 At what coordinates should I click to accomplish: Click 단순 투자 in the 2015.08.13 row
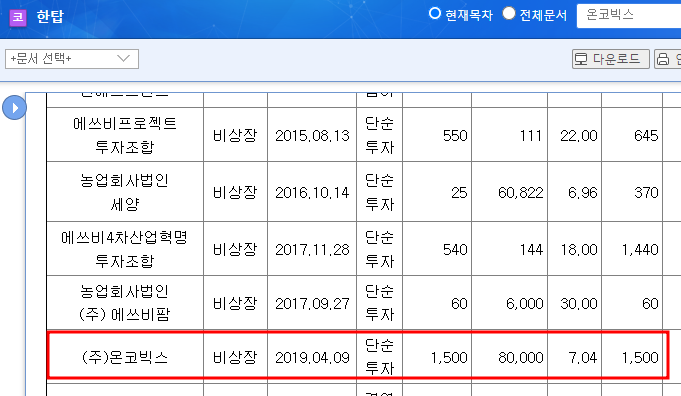click(380, 135)
